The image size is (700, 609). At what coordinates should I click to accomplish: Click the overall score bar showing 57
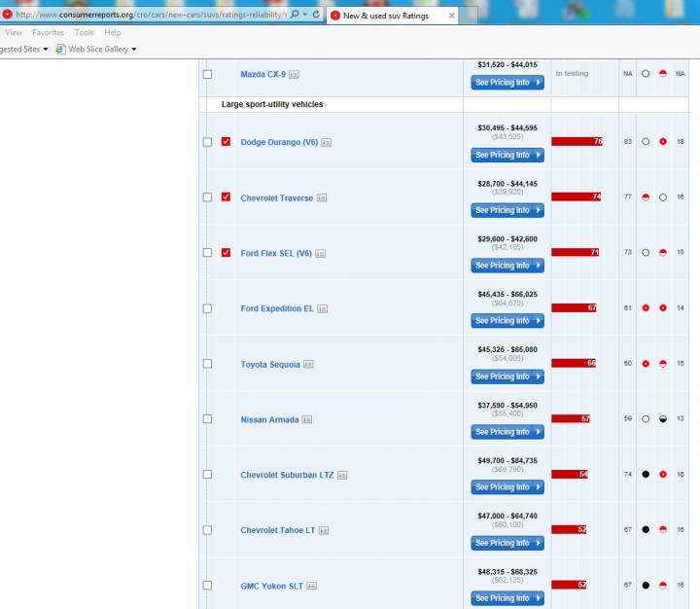571,418
